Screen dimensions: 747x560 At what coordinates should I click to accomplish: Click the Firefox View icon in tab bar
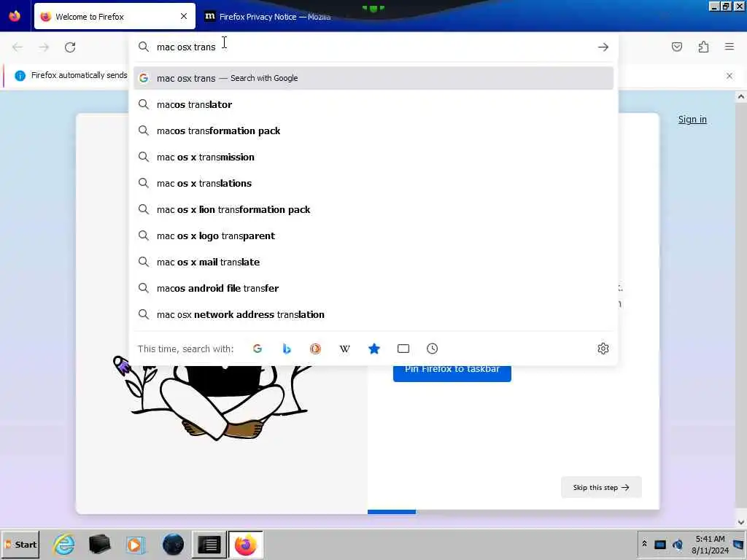15,16
